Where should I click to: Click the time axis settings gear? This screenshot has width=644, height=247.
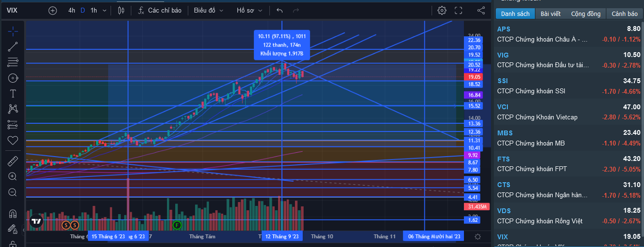point(477,236)
